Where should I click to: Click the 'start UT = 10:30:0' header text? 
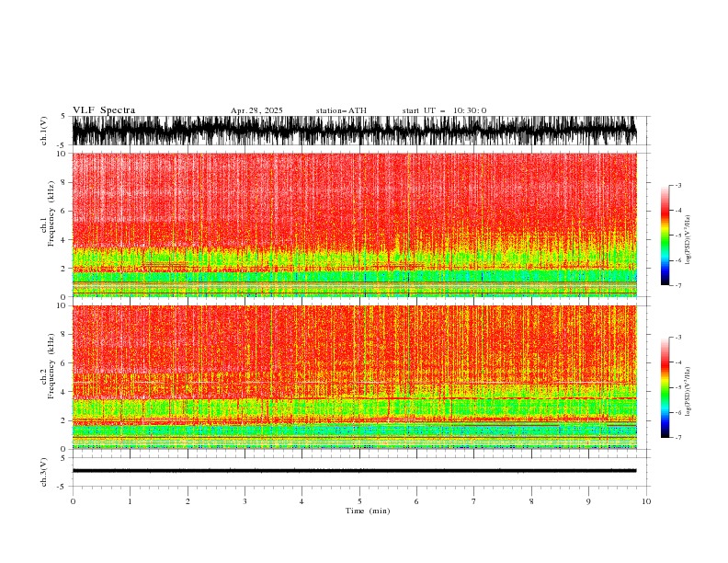444,110
